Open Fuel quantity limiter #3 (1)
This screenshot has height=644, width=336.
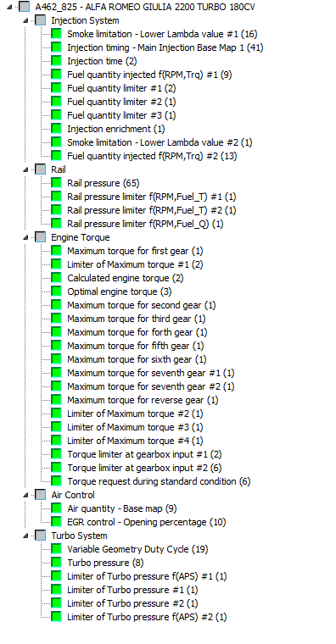[x=121, y=115]
